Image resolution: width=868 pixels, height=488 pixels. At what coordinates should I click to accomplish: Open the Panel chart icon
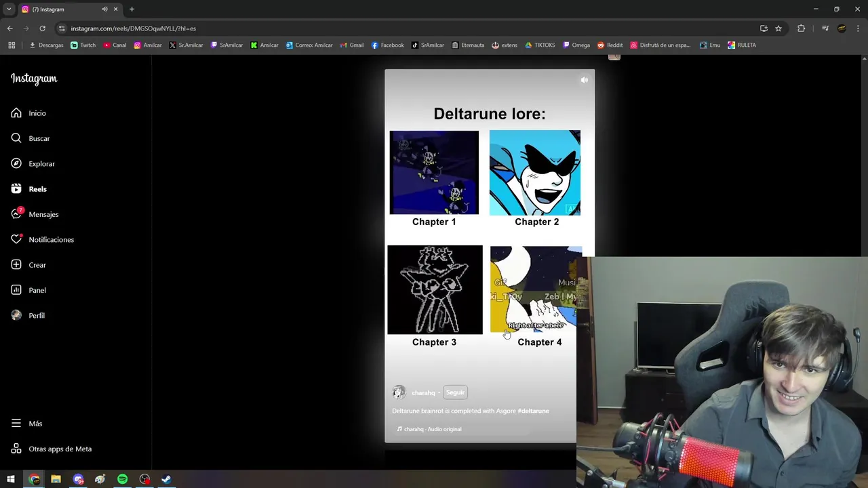click(16, 290)
